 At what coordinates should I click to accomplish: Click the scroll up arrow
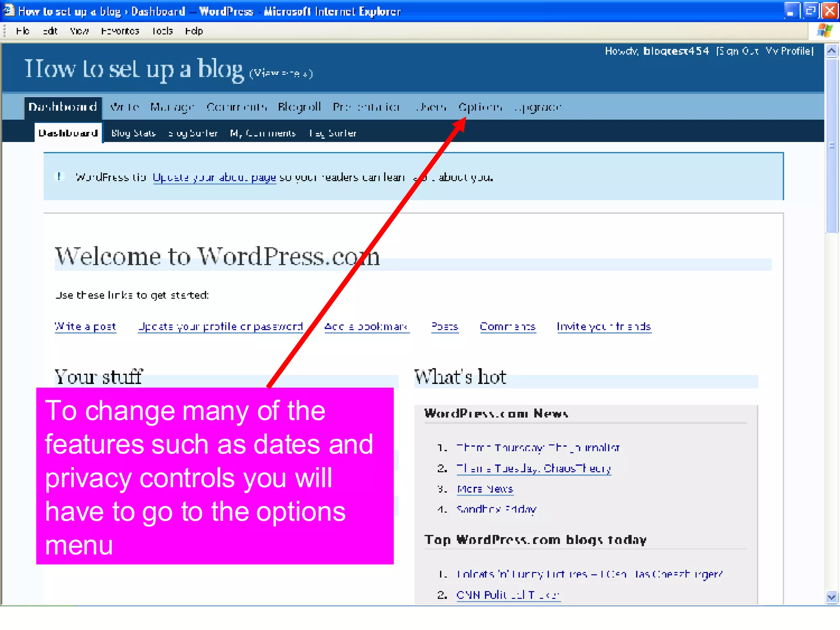[832, 51]
